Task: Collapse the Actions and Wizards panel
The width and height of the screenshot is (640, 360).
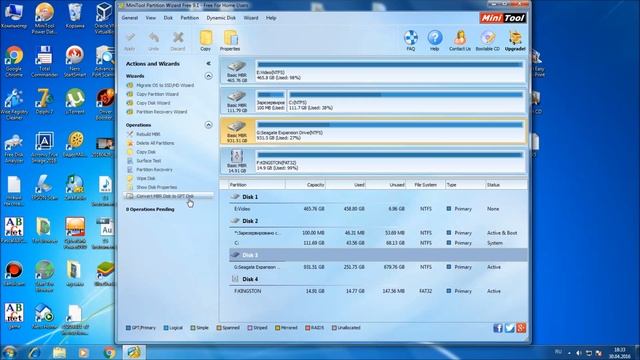Action: (x=208, y=64)
